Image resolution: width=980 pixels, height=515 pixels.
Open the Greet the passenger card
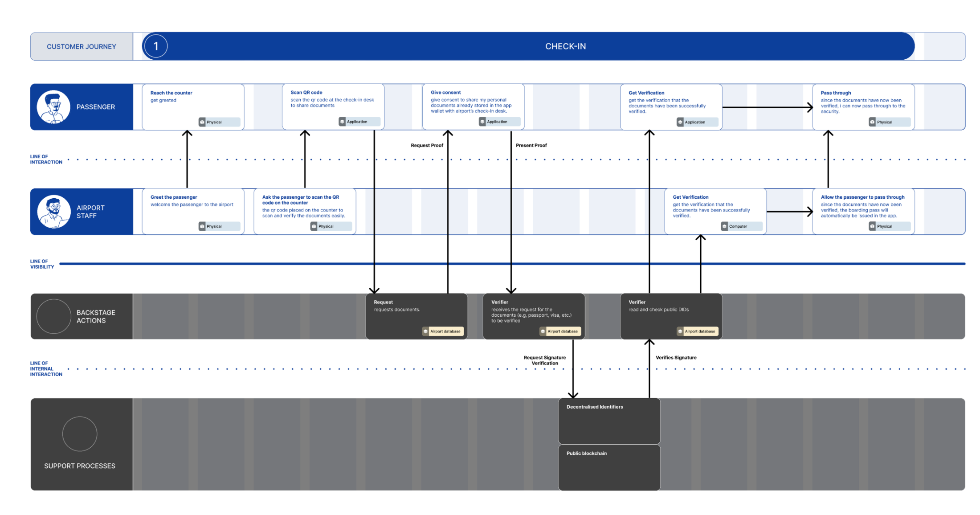(x=193, y=212)
